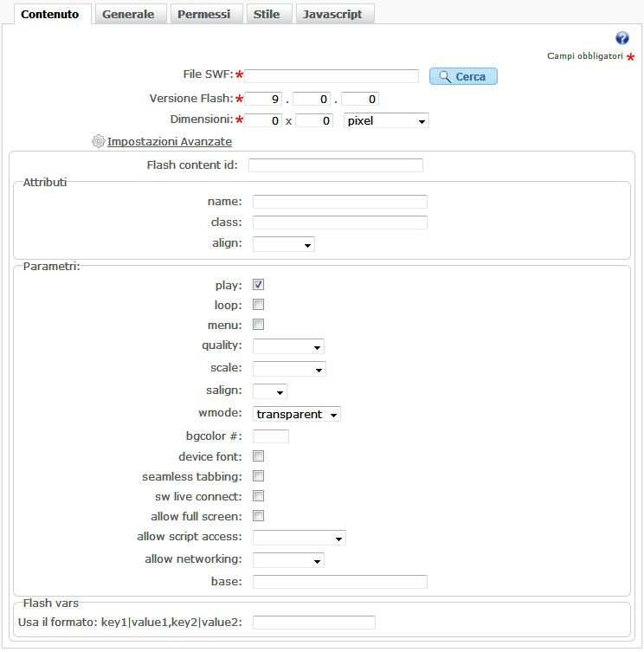
Task: Enable the menu checkbox
Action: tap(258, 325)
